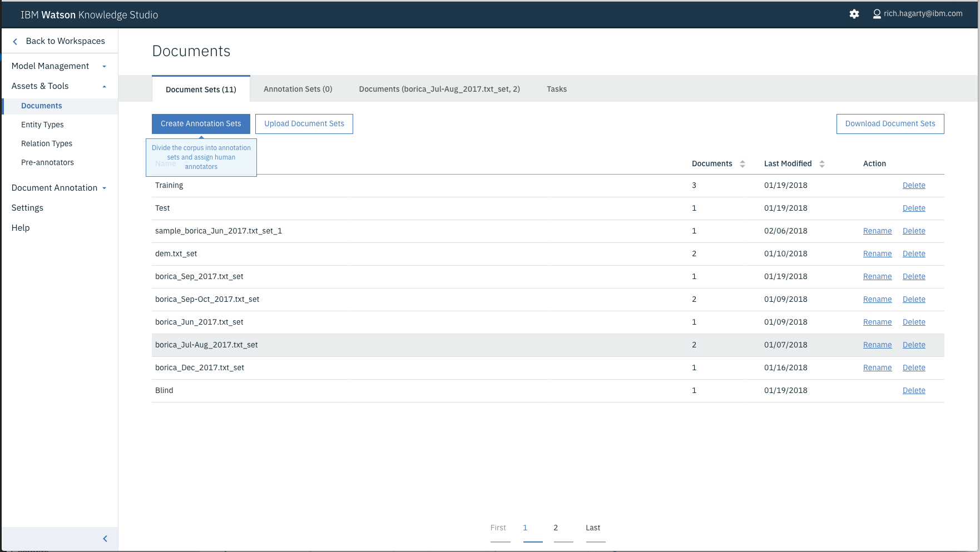Select Pre-annotators in the sidebar
Viewport: 980px width, 552px height.
(47, 162)
